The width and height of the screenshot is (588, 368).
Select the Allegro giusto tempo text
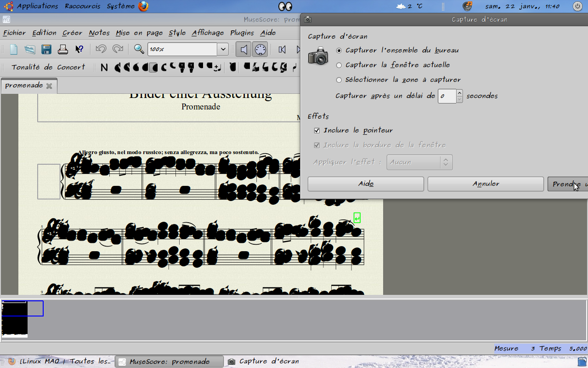coord(168,152)
